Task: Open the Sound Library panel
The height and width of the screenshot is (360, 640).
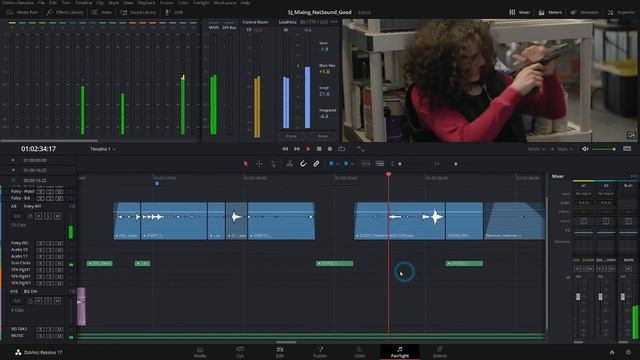Action: tap(138, 13)
